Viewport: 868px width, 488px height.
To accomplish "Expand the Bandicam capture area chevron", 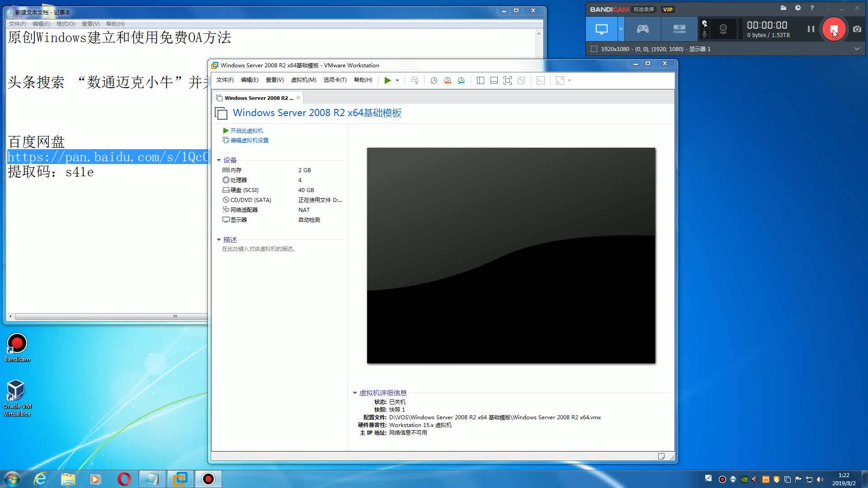I will tap(857, 49).
